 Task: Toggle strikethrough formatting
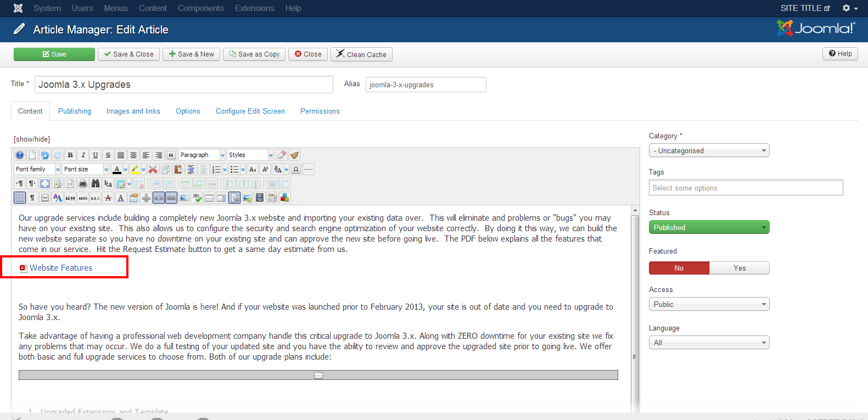(x=108, y=155)
